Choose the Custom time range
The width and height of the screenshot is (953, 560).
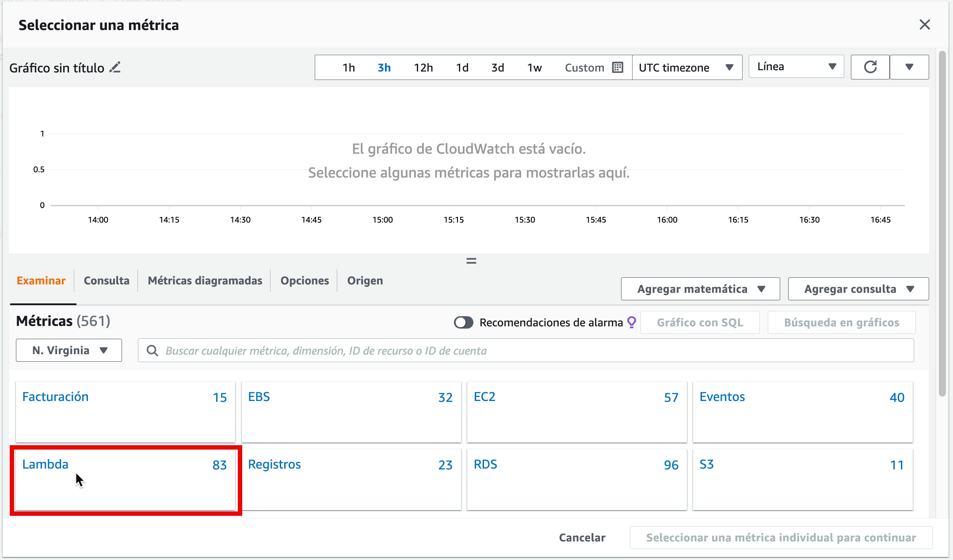pyautogui.click(x=584, y=68)
